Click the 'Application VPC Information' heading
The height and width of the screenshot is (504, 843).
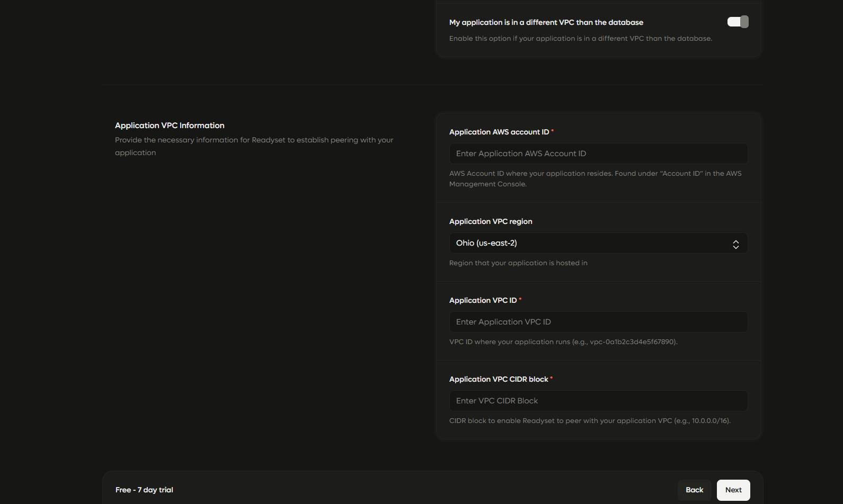[x=170, y=125]
